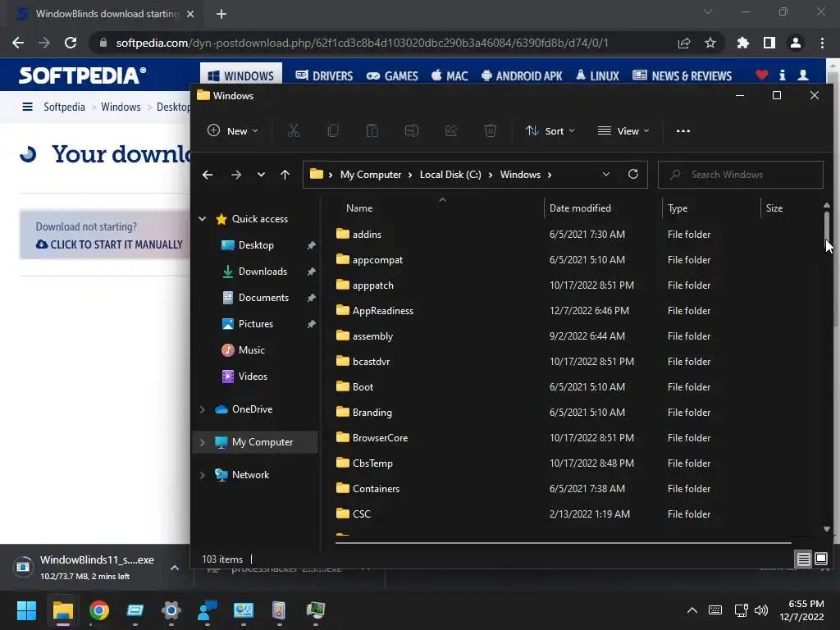Click the Rename icon in Explorer toolbar
This screenshot has width=840, height=630.
(x=412, y=130)
